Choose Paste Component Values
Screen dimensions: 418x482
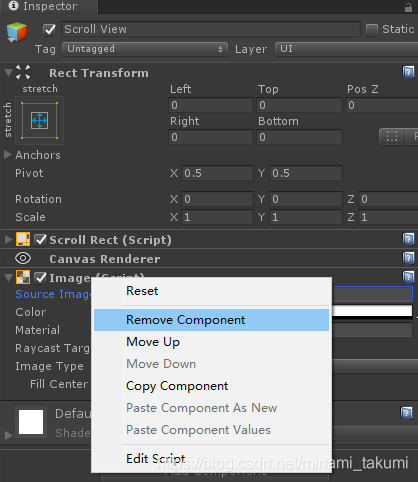[x=211, y=430]
